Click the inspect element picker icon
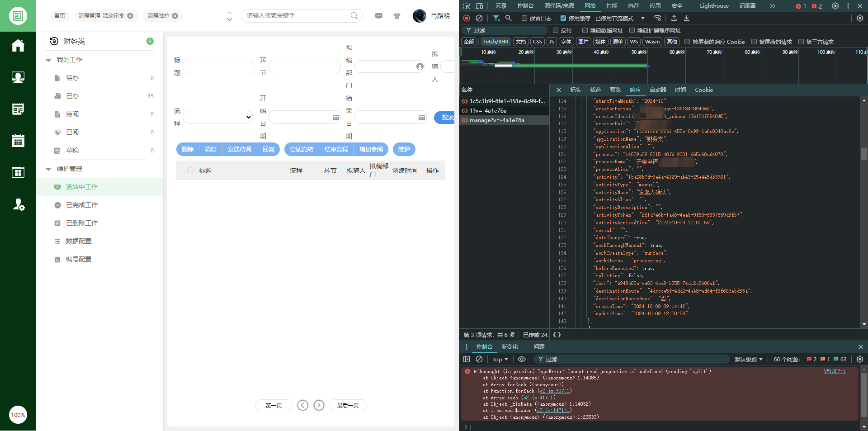 point(467,6)
